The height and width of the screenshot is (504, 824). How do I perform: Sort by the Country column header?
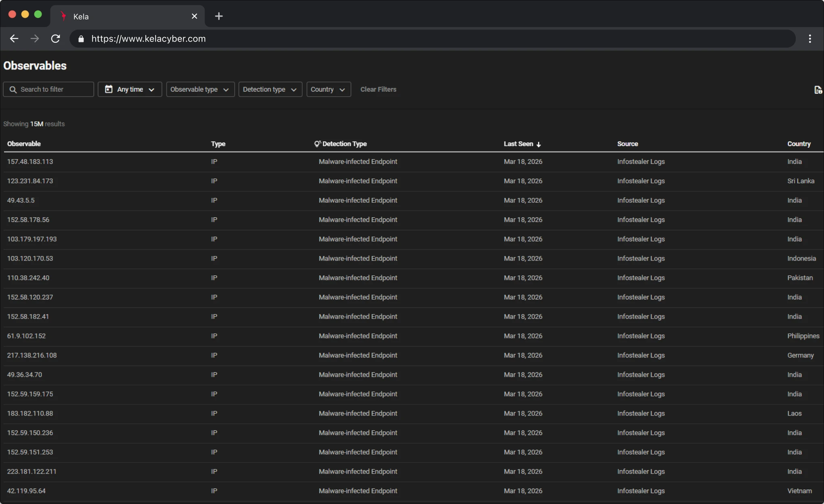pyautogui.click(x=799, y=144)
